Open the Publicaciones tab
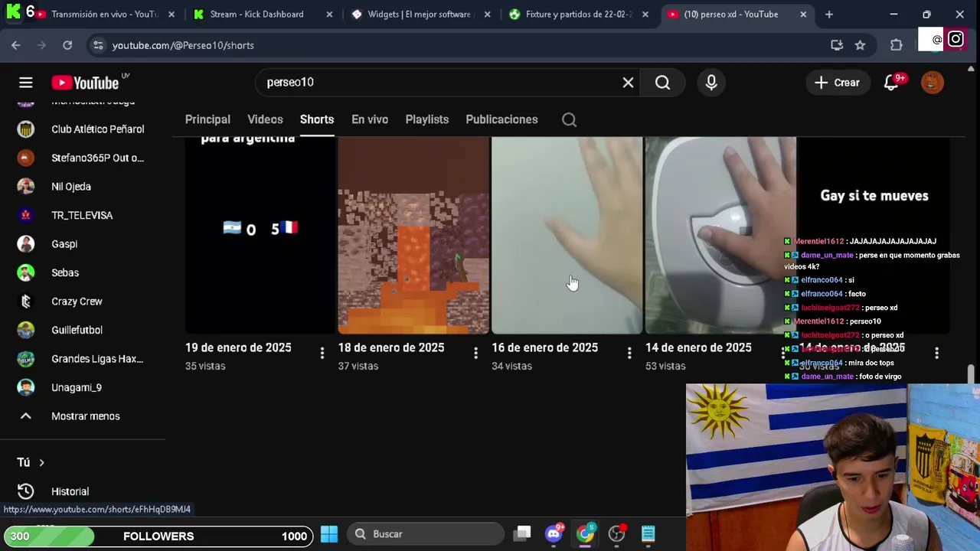The height and width of the screenshot is (551, 980). click(x=501, y=119)
